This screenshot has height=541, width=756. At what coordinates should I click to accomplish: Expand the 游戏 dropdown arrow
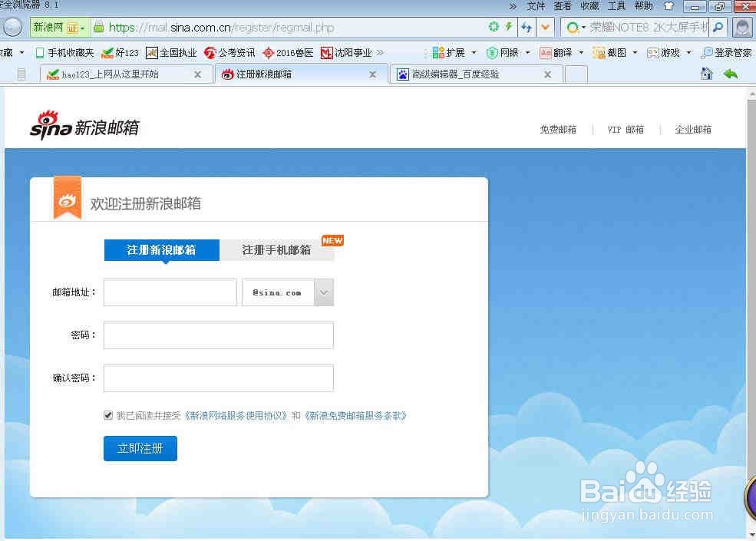click(x=689, y=52)
